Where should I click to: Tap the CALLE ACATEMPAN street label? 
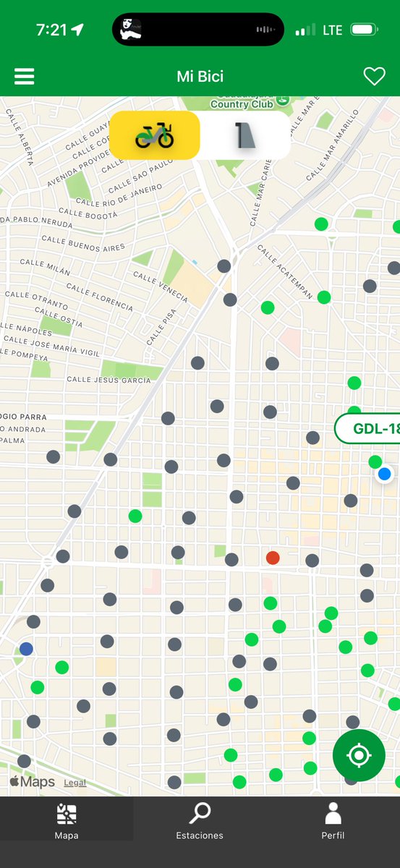tap(285, 272)
